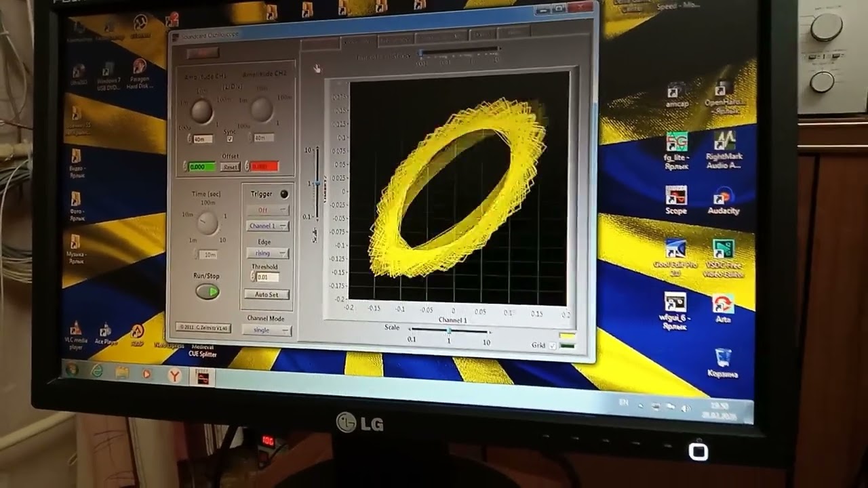Toggle the Sync amplitude checkbox
Viewport: 868px width, 488px height.
click(229, 139)
